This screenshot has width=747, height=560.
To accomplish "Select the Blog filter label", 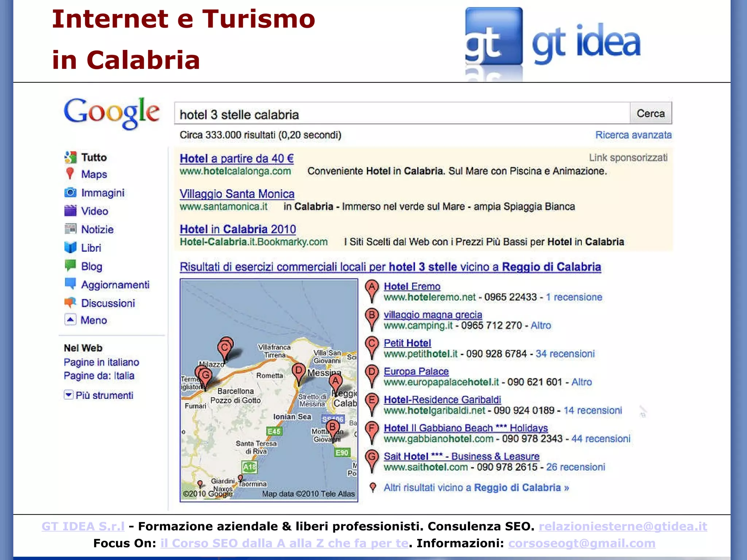I will pyautogui.click(x=92, y=267).
